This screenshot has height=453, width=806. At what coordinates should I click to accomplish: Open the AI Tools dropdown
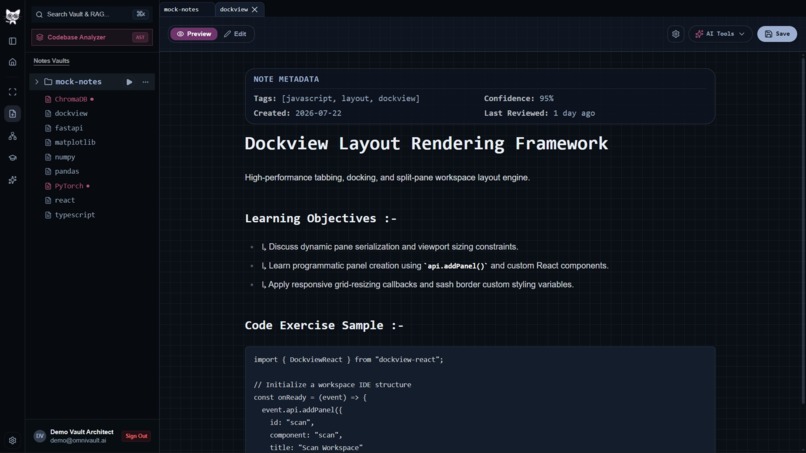tap(720, 34)
